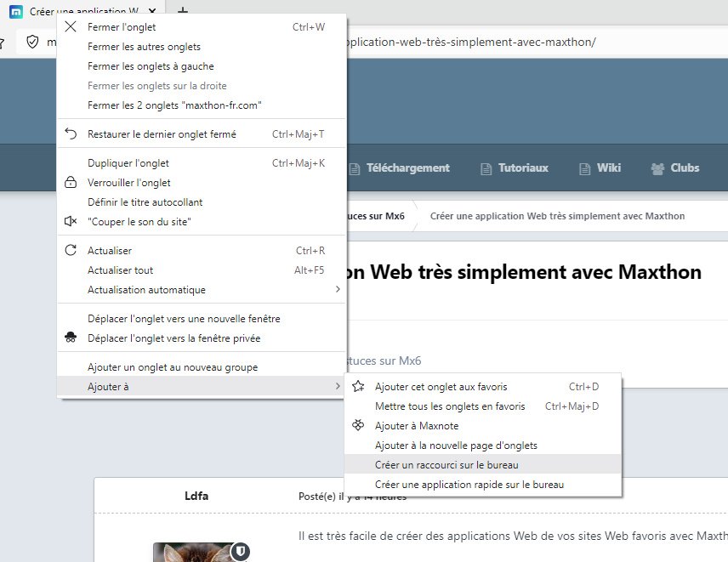Choose Verrouiller l'onglet
Screen dimensions: 728x562
point(202,183)
